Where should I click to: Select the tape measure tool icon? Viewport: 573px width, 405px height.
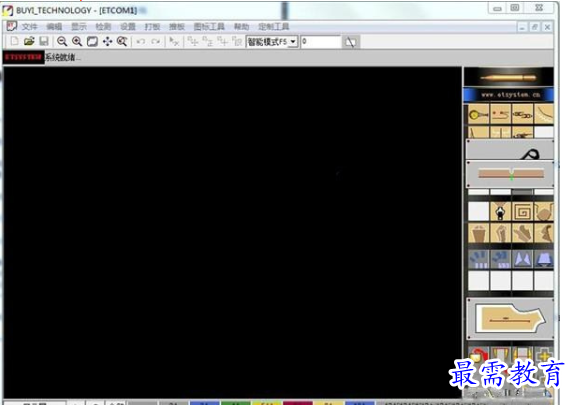(x=478, y=114)
